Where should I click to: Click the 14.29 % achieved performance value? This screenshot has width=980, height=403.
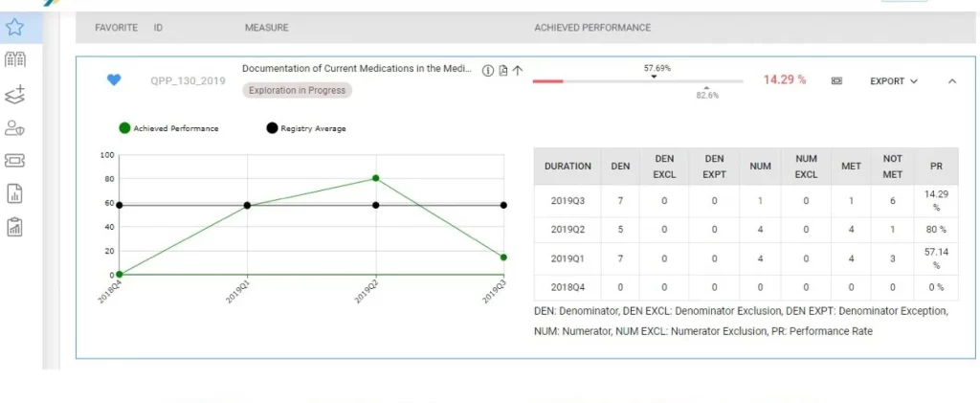pyautogui.click(x=785, y=80)
